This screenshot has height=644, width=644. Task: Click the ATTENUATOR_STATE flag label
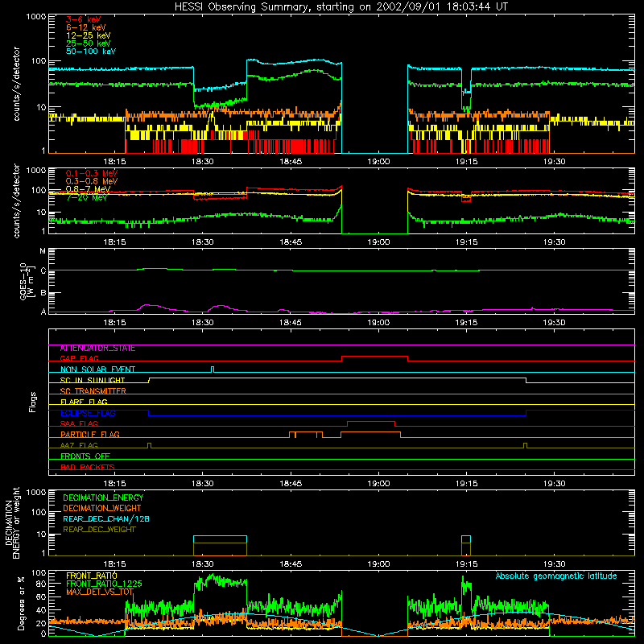tap(97, 348)
